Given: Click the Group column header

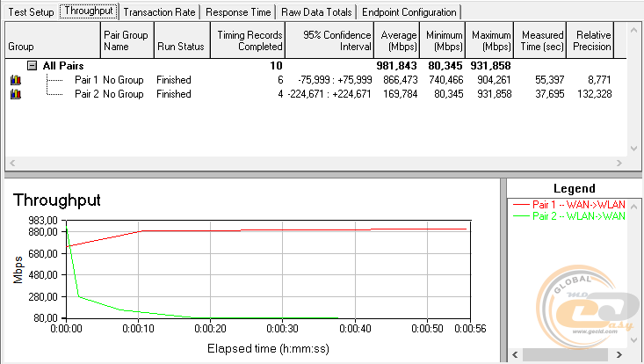Looking at the screenshot, I should click(53, 40).
